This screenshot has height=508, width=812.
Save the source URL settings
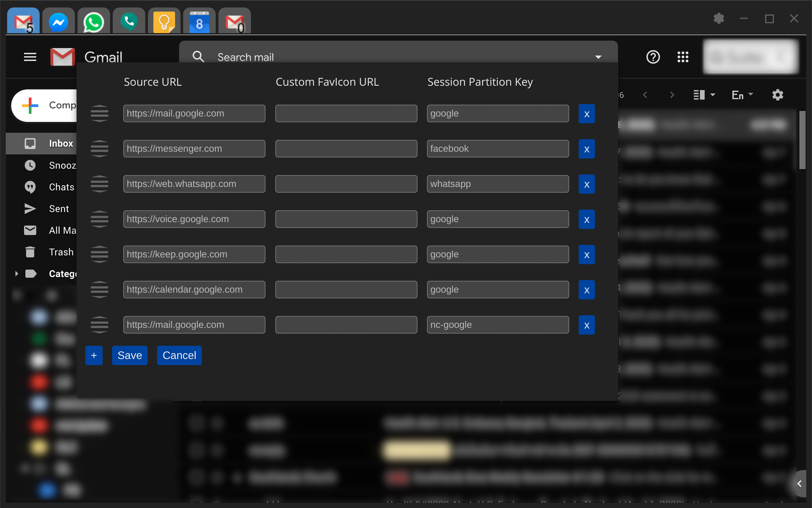pos(130,355)
